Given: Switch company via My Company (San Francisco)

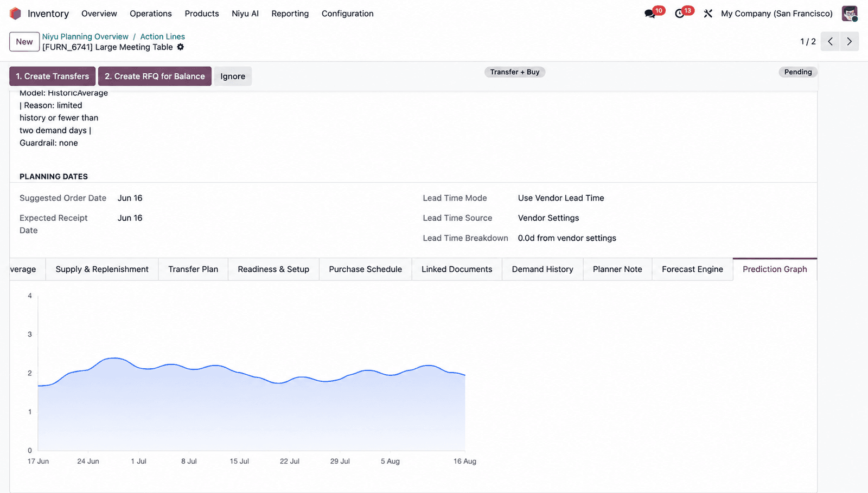Looking at the screenshot, I should [777, 14].
